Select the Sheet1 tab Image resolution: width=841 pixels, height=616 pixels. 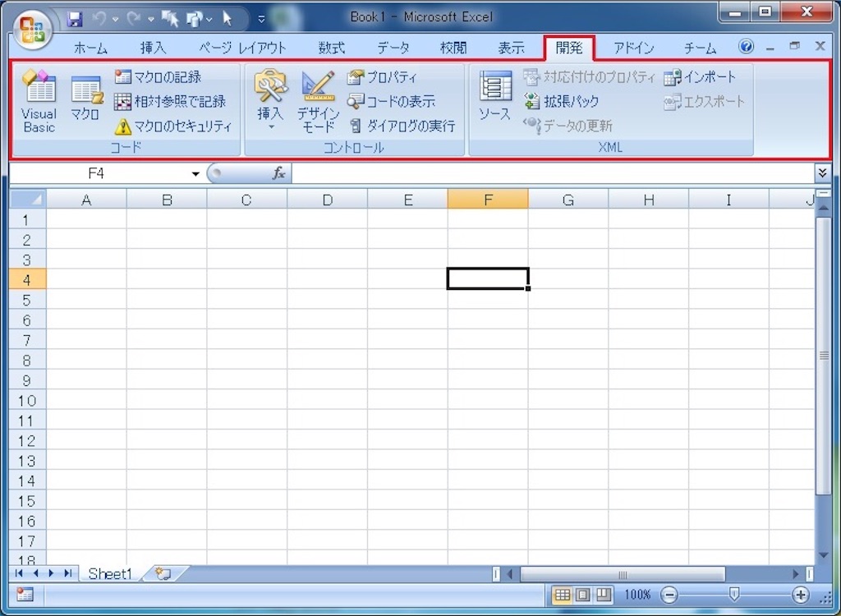[x=110, y=573]
